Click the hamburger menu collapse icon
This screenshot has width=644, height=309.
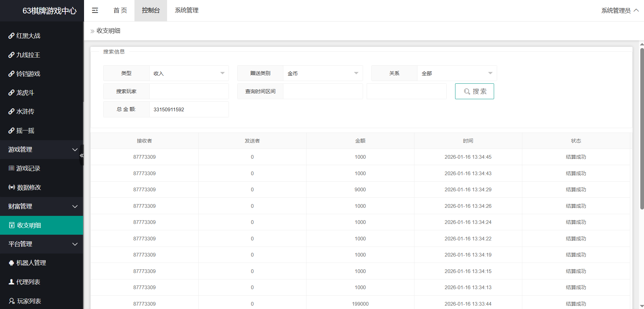coord(95,10)
